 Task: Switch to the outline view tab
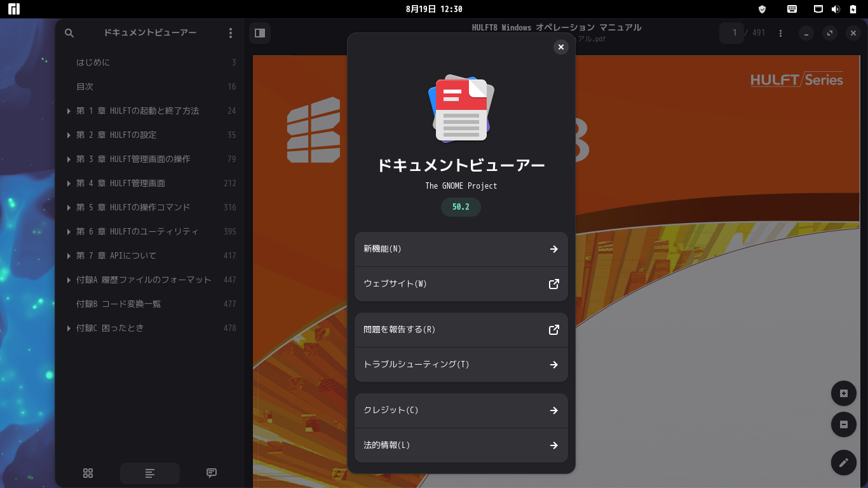coord(150,473)
